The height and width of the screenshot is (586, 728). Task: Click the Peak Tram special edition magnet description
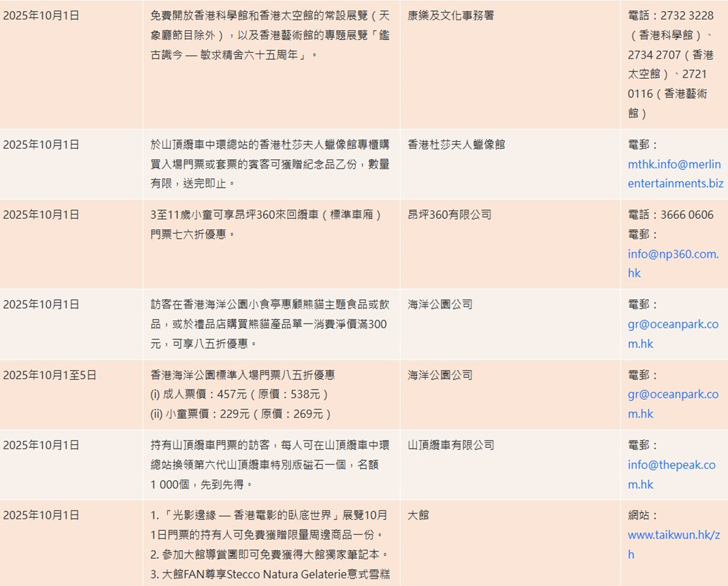tap(269, 465)
